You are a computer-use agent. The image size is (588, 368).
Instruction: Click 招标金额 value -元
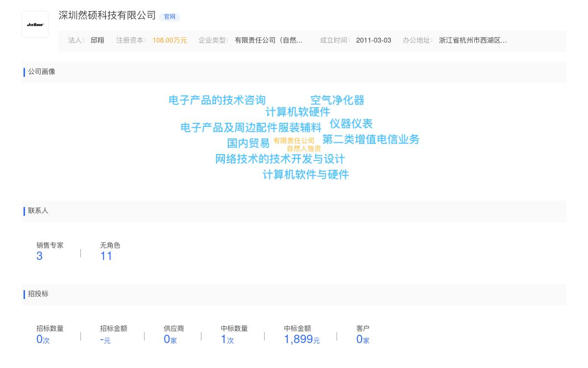105,340
